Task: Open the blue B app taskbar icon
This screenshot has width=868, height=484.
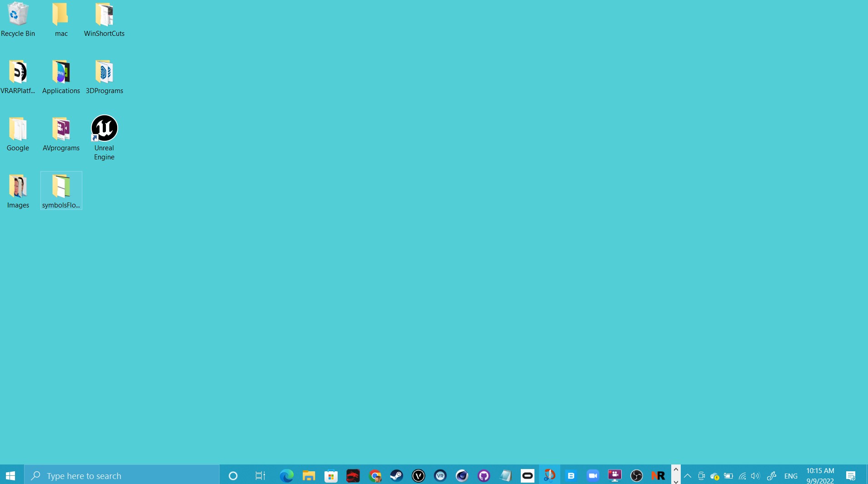Action: point(571,475)
